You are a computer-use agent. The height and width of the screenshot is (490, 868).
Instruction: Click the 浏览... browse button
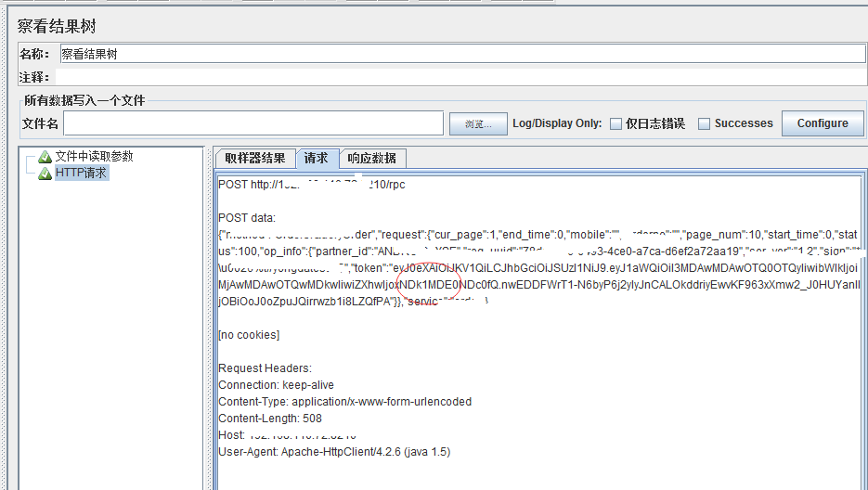pos(478,124)
